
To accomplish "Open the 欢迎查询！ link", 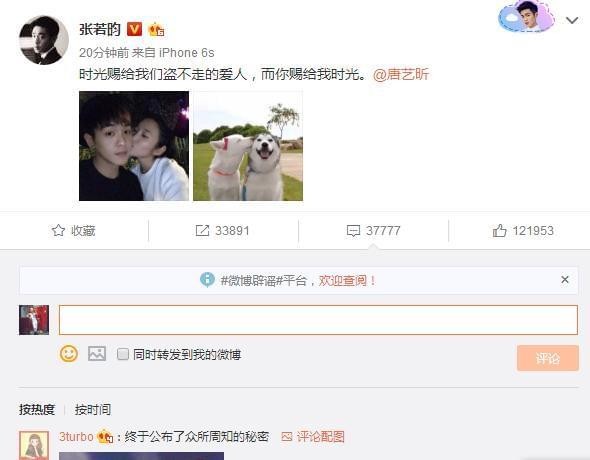I will [348, 280].
